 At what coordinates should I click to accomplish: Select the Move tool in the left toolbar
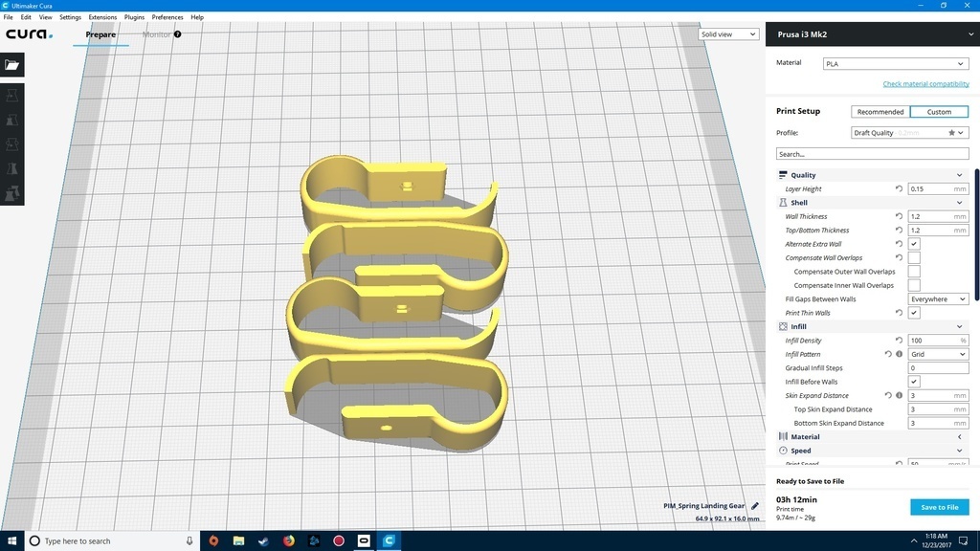[12, 96]
